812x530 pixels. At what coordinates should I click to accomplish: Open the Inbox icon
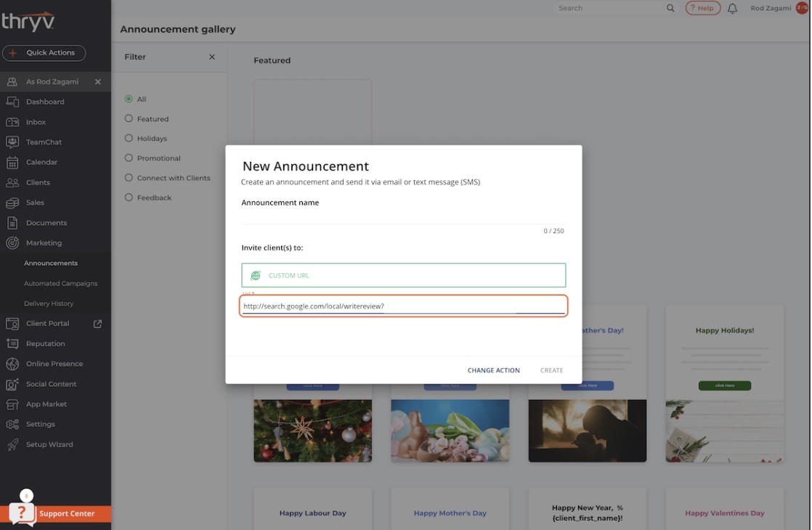[x=12, y=122]
